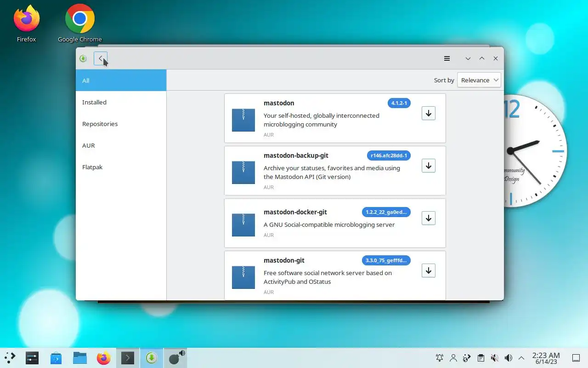Open the hamburger menu in the header
Screen dimensions: 588x368
(447, 58)
